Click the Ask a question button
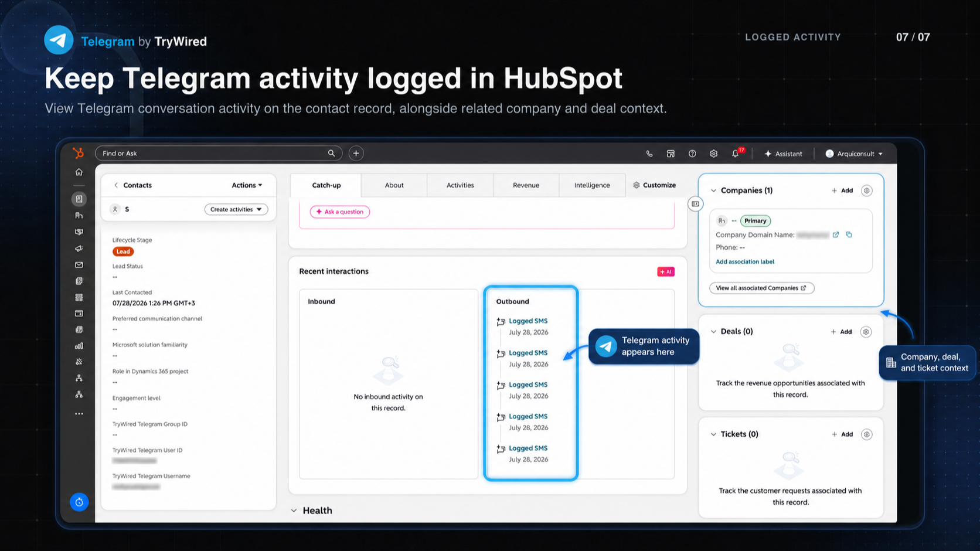980x551 pixels. (340, 212)
